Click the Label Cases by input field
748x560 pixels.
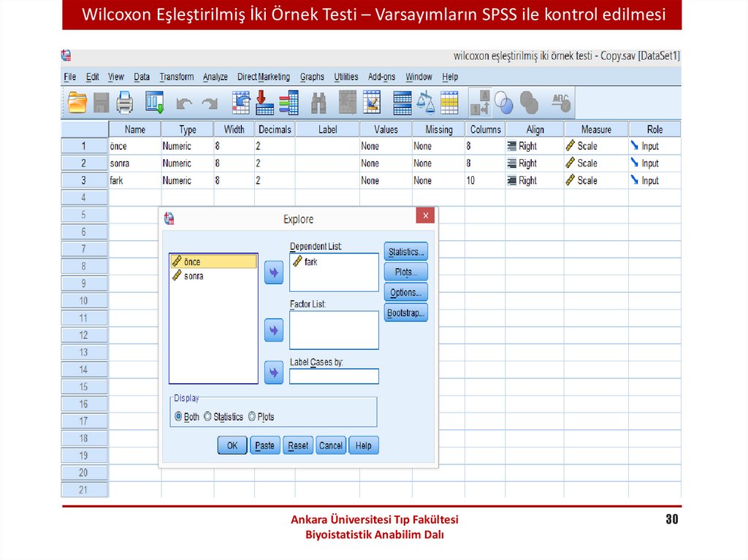(x=334, y=376)
